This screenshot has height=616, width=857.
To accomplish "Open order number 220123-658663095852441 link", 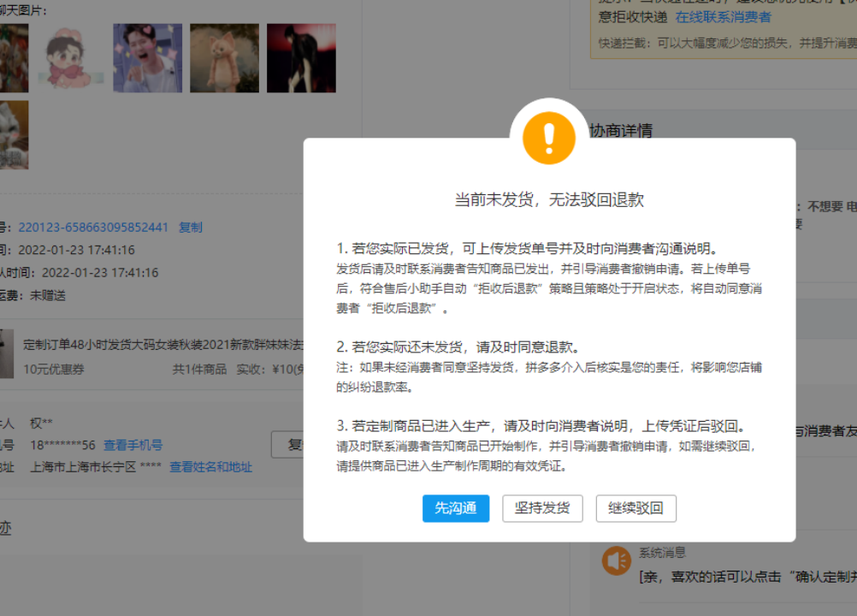I will [x=93, y=228].
